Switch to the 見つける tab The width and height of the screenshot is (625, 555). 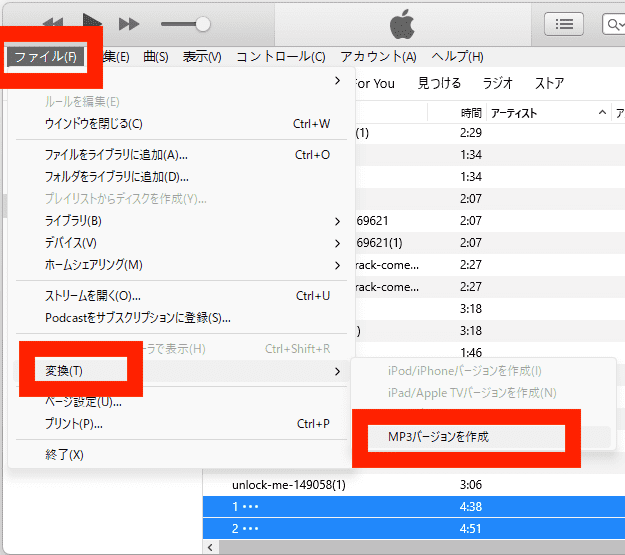[439, 83]
